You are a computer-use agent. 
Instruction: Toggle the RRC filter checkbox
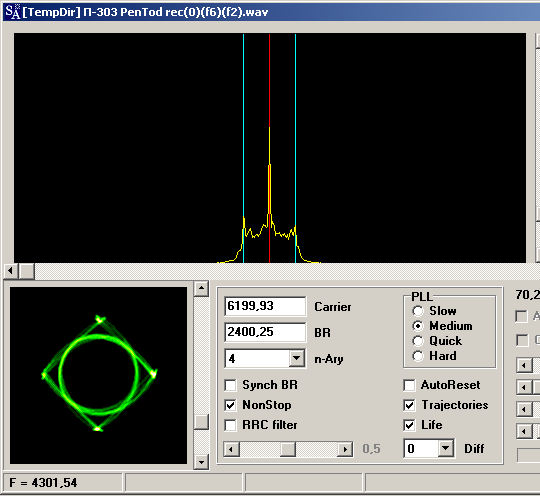pos(230,425)
